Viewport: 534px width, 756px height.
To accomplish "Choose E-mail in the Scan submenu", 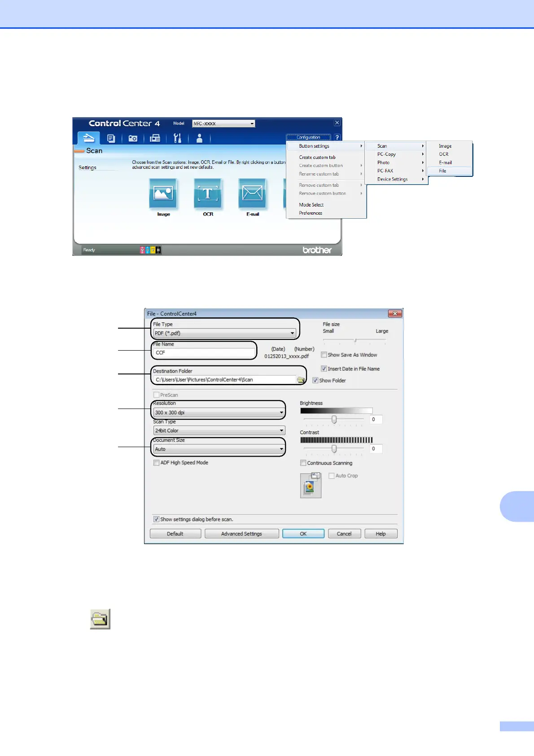I will click(x=449, y=163).
